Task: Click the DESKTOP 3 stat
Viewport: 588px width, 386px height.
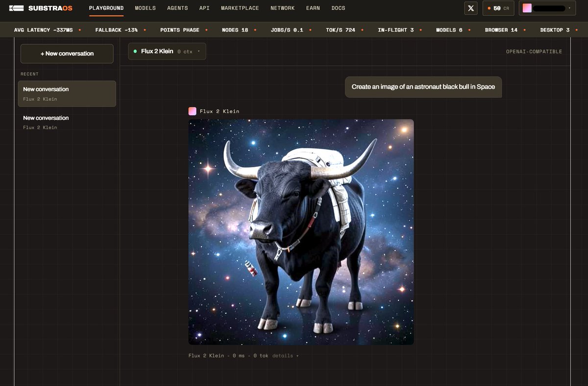Action: pyautogui.click(x=555, y=30)
